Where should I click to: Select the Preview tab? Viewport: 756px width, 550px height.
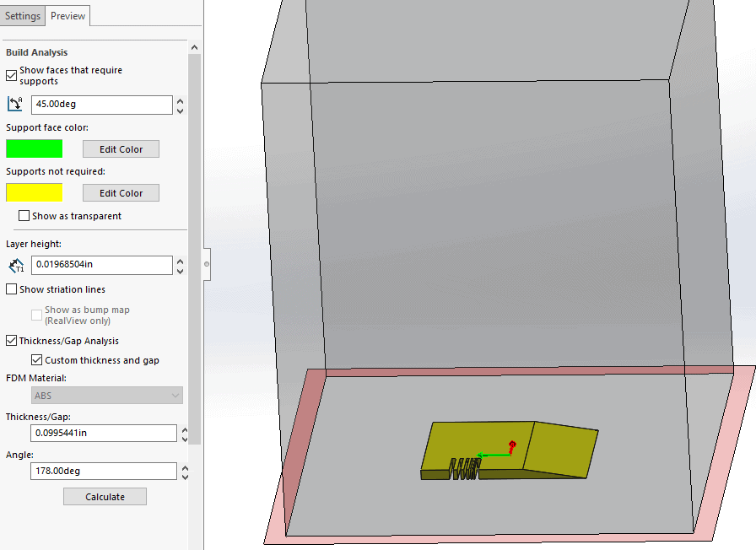point(67,16)
